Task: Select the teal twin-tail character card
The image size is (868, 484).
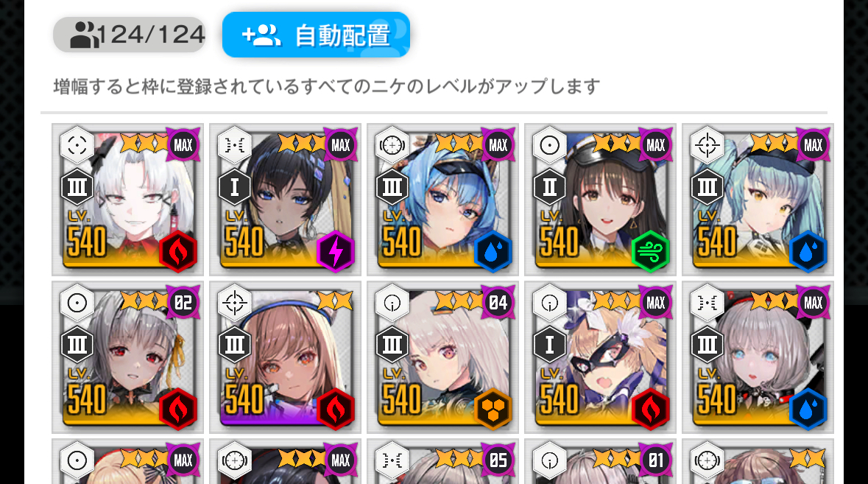Action: coord(758,200)
